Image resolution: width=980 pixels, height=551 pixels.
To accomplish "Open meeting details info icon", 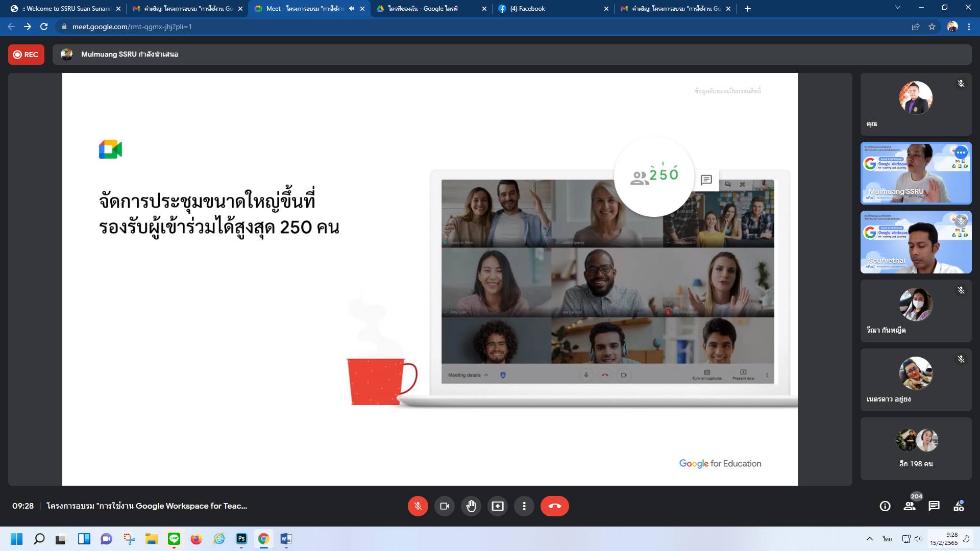I will [885, 506].
